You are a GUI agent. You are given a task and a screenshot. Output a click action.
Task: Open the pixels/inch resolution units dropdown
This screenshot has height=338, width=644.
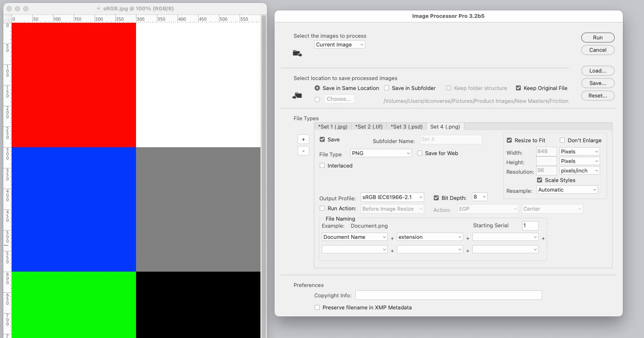point(580,170)
